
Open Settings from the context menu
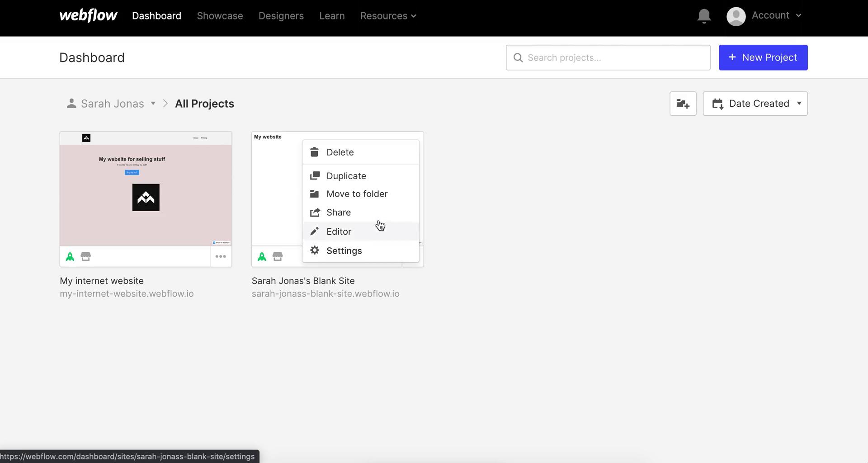[x=361, y=250]
